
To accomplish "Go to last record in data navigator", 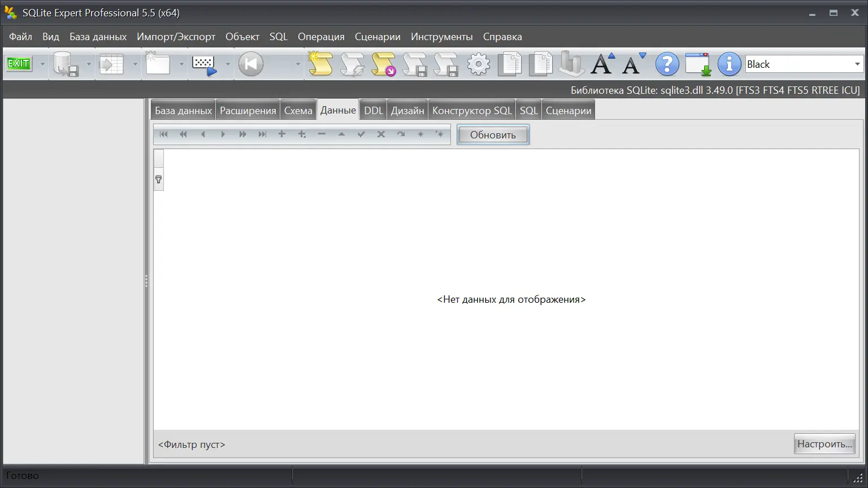I will click(x=262, y=134).
